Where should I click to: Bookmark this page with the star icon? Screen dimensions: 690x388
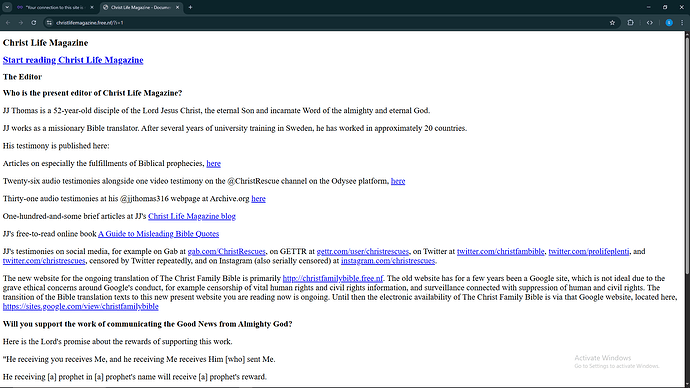[x=612, y=22]
